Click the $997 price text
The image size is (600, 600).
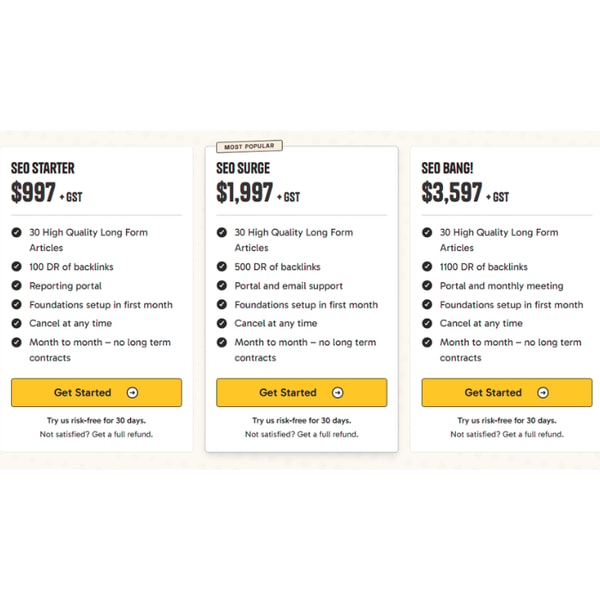pyautogui.click(x=34, y=192)
